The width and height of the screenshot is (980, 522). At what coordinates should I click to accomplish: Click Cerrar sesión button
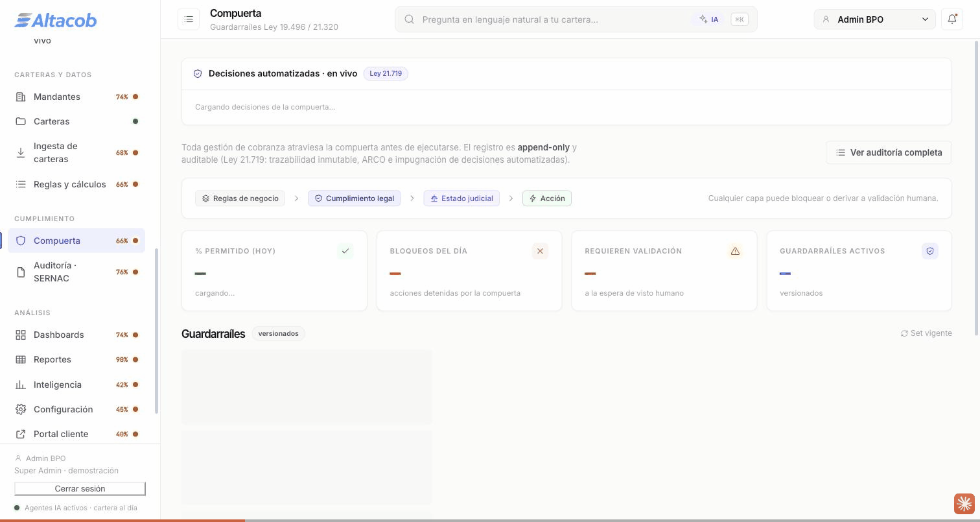pyautogui.click(x=80, y=488)
